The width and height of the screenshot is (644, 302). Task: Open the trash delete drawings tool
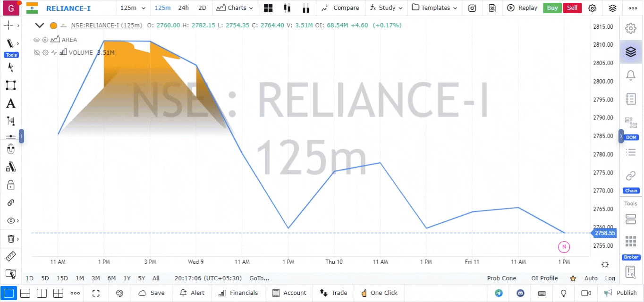pos(10,239)
